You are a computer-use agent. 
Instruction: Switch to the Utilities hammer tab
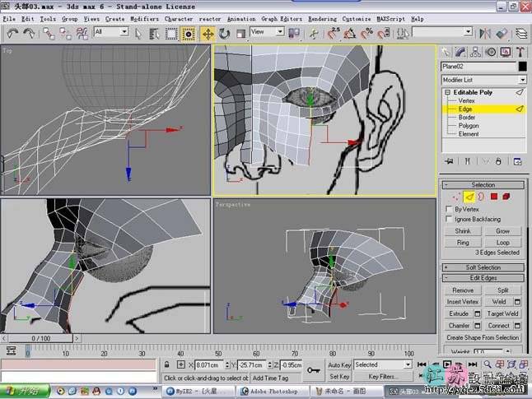click(520, 52)
